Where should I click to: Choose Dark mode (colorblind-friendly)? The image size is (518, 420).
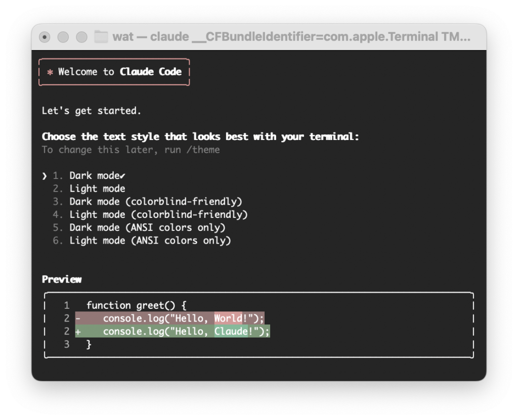155,202
